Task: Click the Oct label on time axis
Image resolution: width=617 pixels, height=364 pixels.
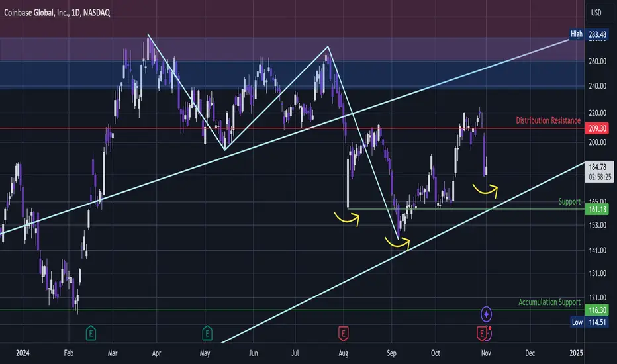Action: [435, 353]
